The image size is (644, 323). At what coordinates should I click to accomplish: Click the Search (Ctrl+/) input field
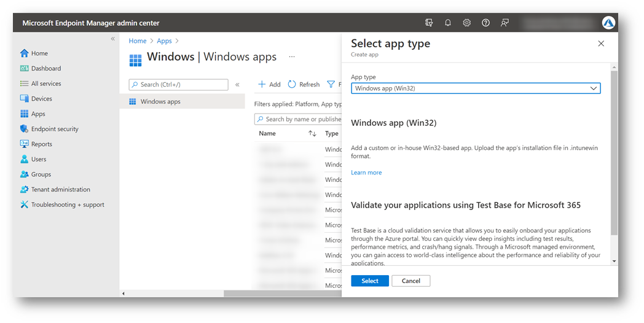pos(179,85)
